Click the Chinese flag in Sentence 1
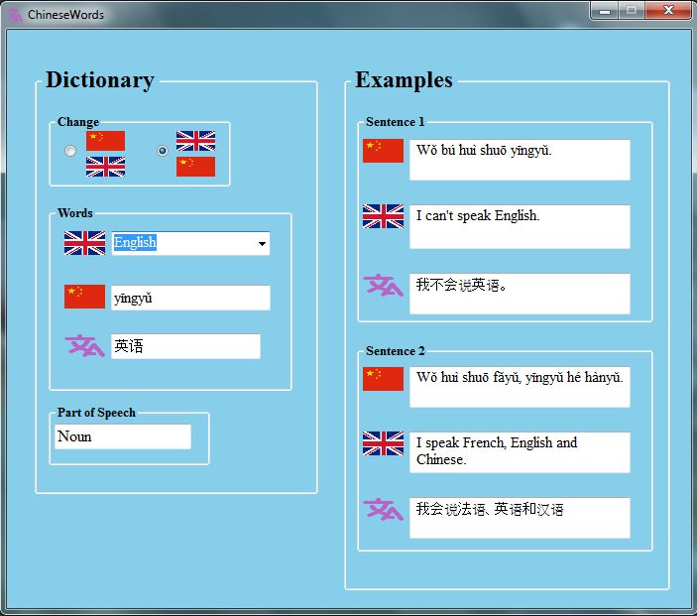 [383, 151]
